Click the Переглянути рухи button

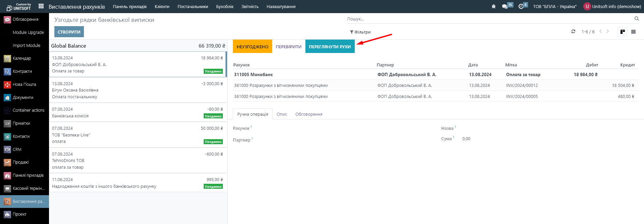[x=330, y=47]
